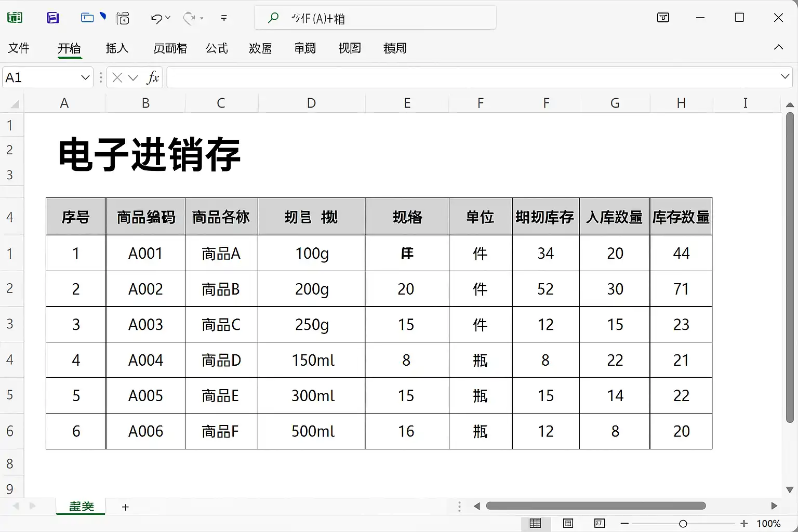Click the zoom in plus icon

pyautogui.click(x=744, y=523)
